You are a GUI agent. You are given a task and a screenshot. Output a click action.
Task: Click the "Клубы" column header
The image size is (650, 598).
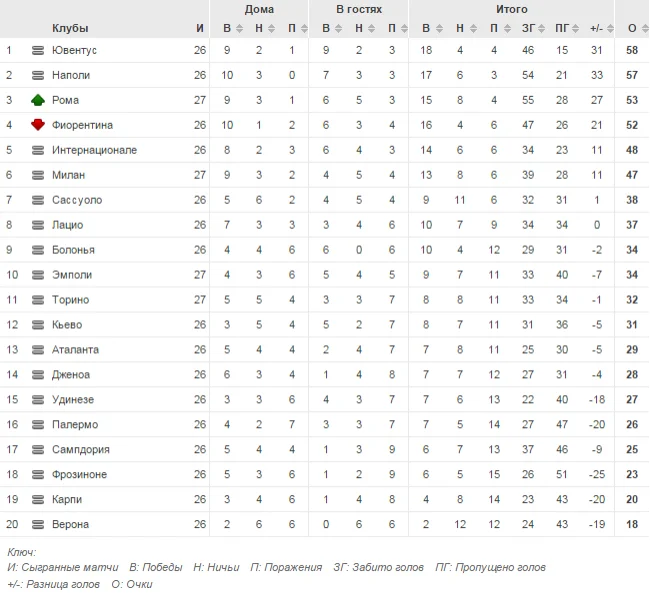coord(69,28)
